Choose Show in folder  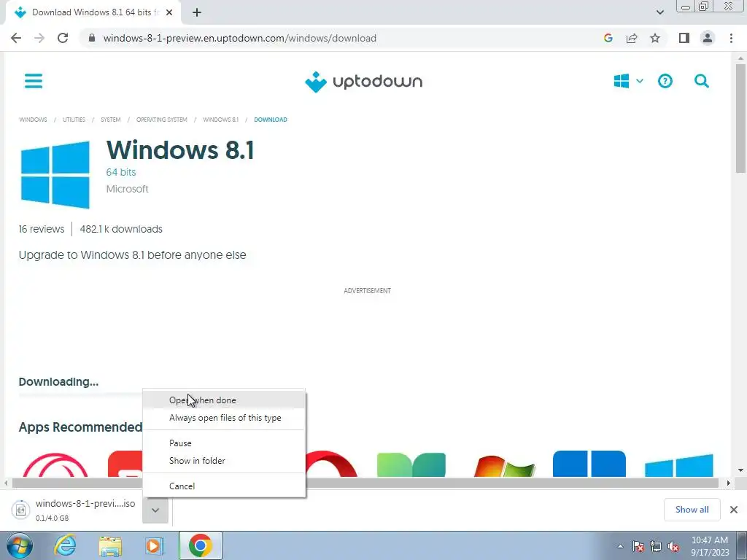[x=224, y=461]
